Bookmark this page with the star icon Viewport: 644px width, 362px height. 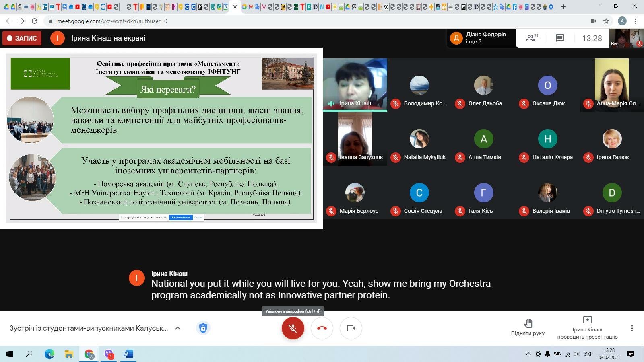[606, 21]
